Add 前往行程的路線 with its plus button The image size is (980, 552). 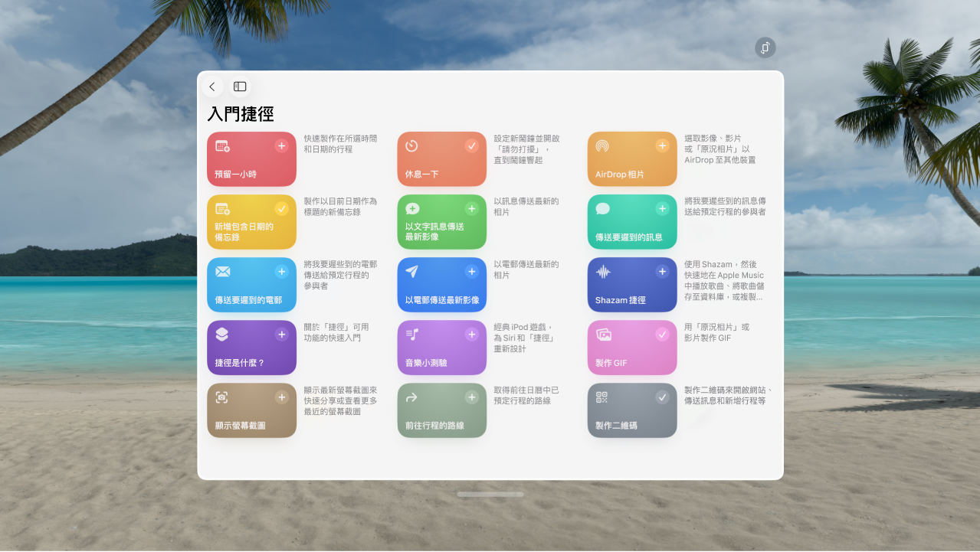click(471, 397)
